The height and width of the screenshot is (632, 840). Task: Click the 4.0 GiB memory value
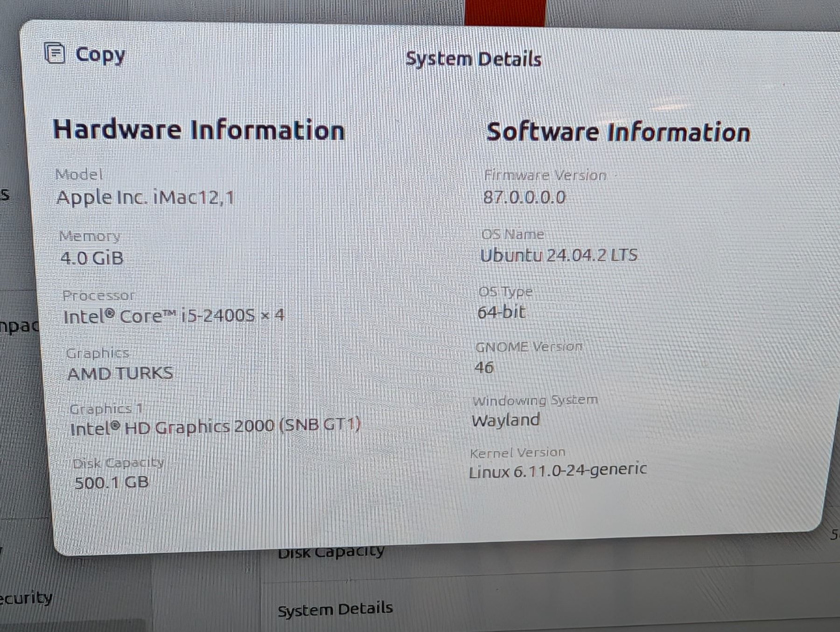pos(92,258)
